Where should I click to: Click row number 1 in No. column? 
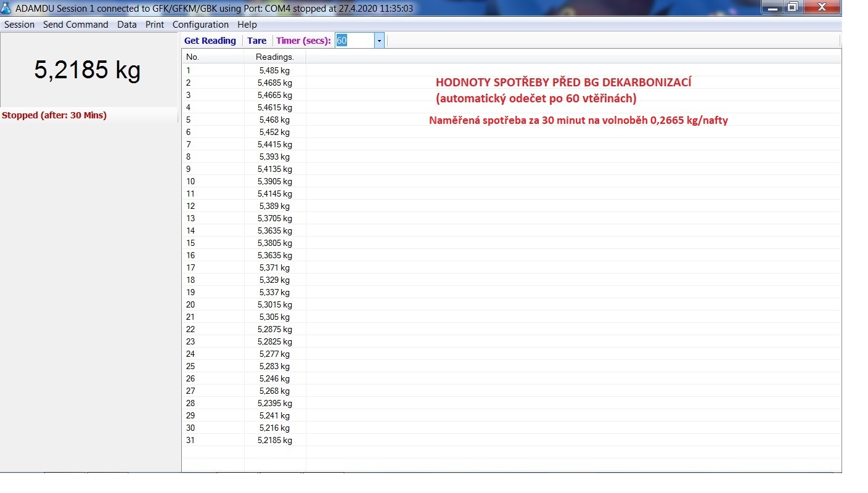click(189, 70)
